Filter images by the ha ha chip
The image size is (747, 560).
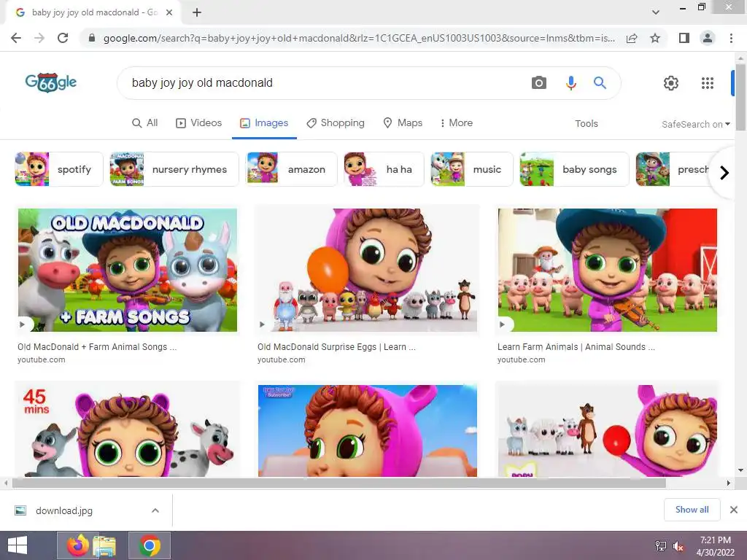click(x=384, y=169)
